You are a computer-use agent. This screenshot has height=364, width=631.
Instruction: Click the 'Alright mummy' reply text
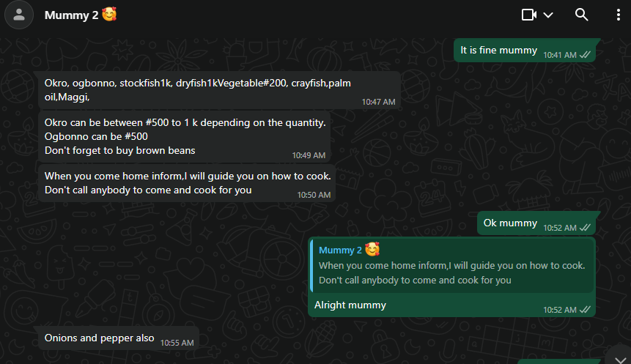350,305
